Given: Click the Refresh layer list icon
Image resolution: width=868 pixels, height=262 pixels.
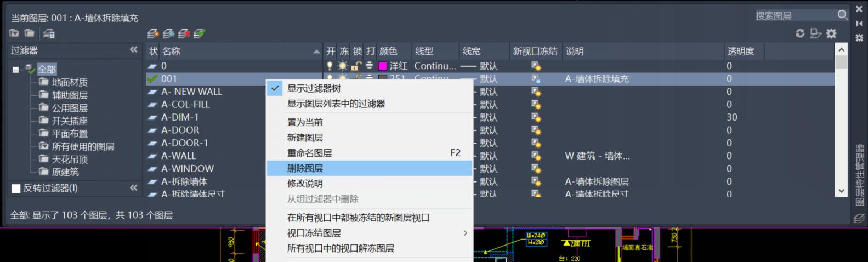Looking at the screenshot, I should point(800,33).
